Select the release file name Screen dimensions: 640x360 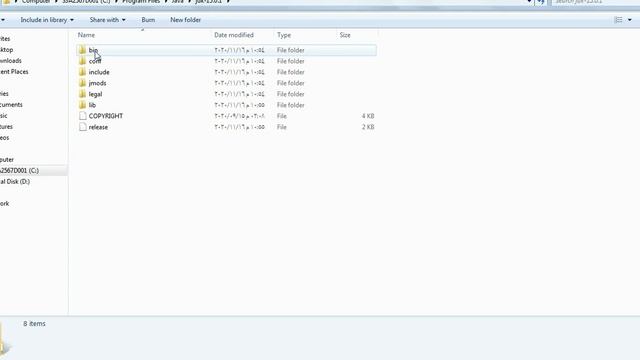click(98, 127)
